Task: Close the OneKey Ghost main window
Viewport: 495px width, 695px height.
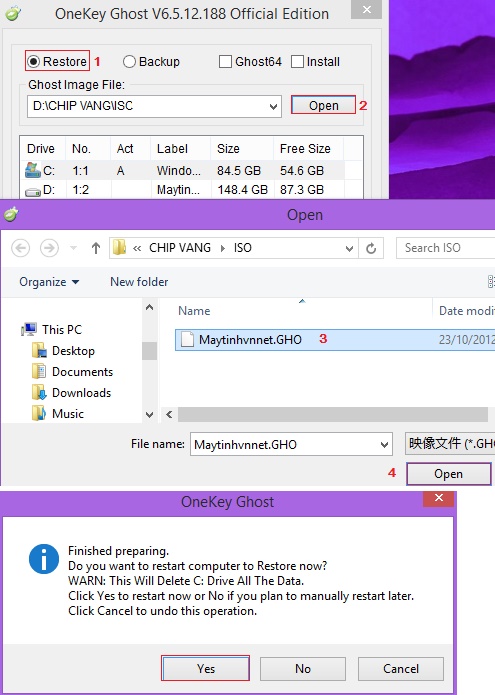Action: point(366,9)
